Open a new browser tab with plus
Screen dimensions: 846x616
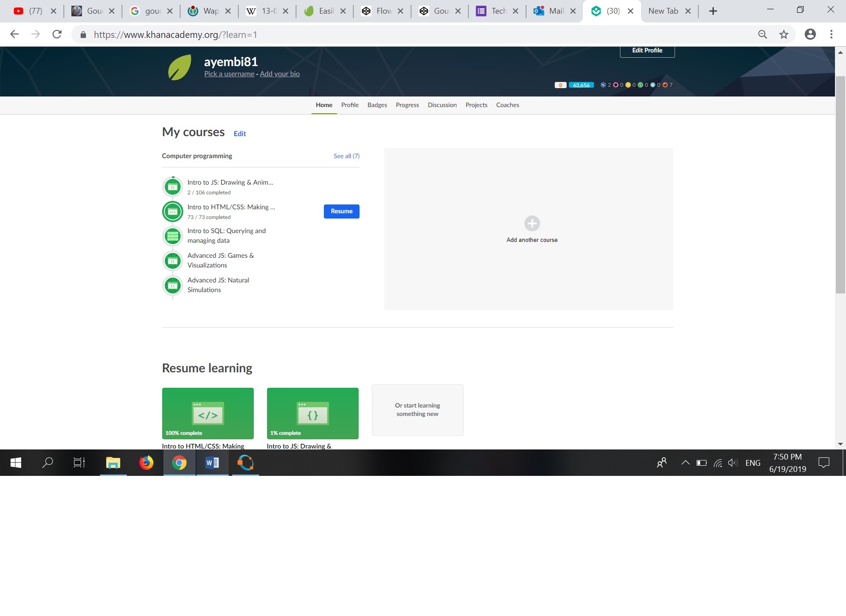point(713,11)
